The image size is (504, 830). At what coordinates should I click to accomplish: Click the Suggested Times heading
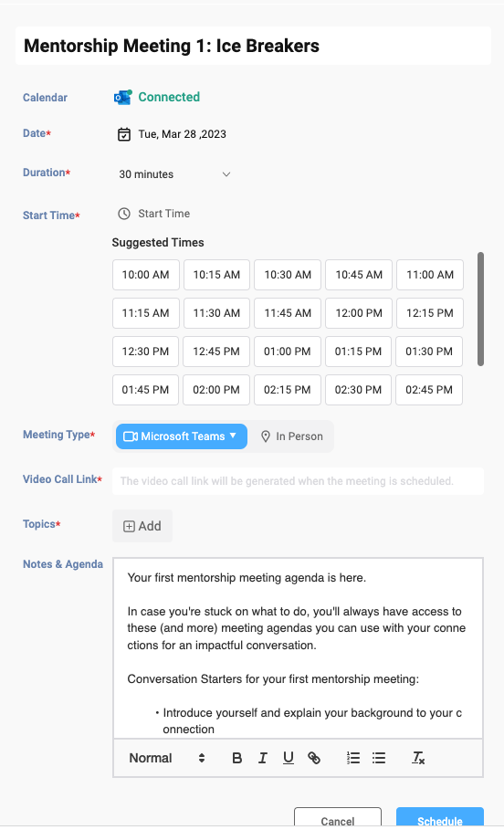tap(158, 243)
